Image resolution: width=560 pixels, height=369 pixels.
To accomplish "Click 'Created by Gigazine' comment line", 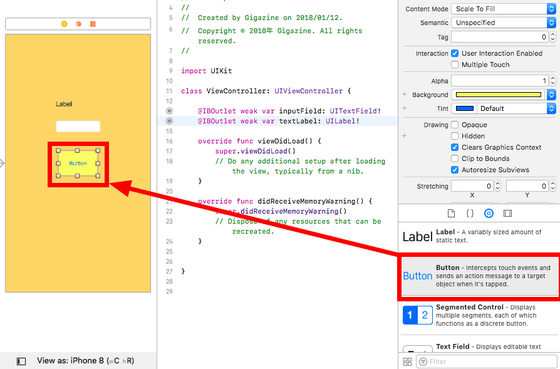I will [261, 18].
